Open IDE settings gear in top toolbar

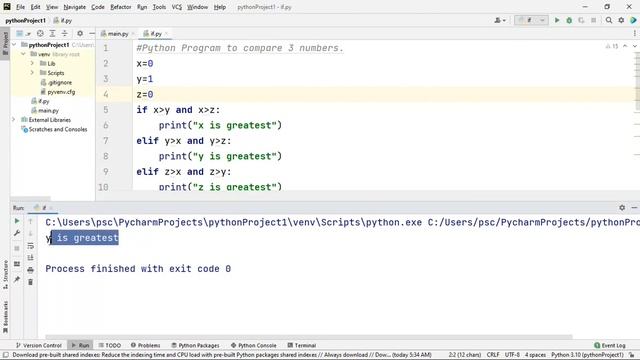(x=621, y=20)
